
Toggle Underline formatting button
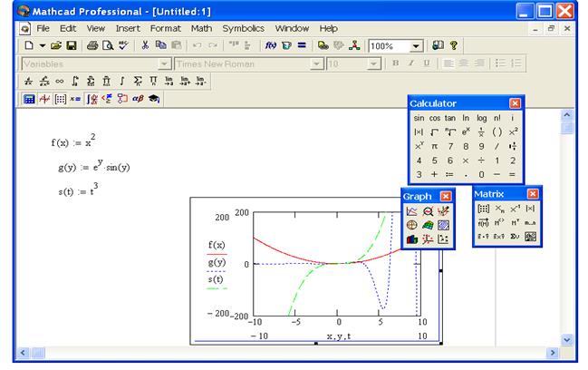(427, 63)
